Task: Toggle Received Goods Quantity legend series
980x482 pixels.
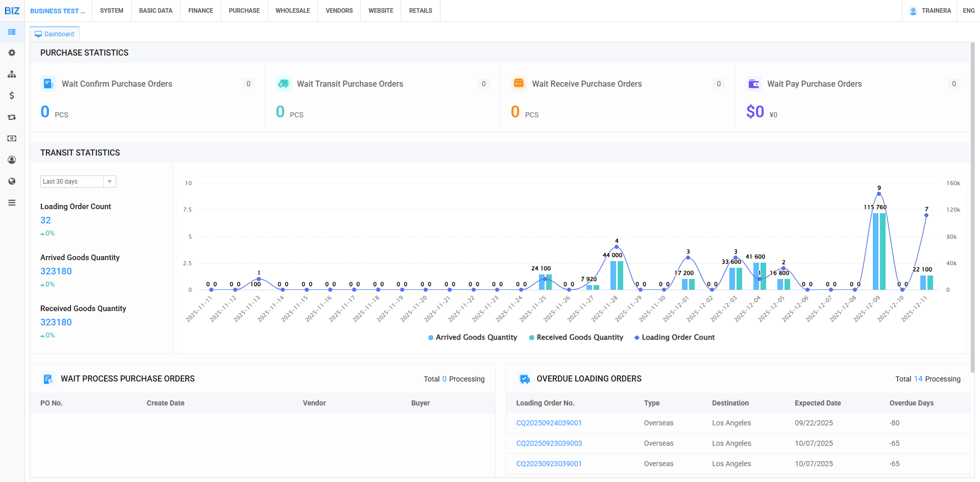Action: tap(576, 338)
